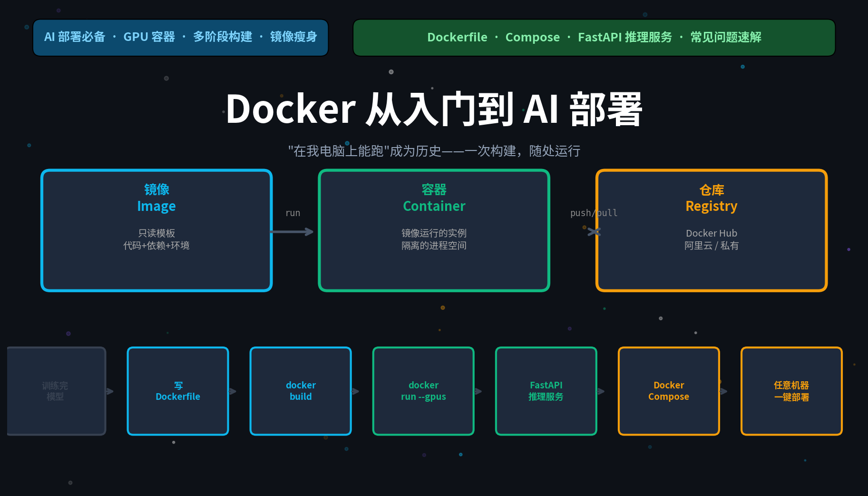Toggle the AI 部署必备 badge
The width and height of the screenshot is (868, 496).
(x=75, y=37)
